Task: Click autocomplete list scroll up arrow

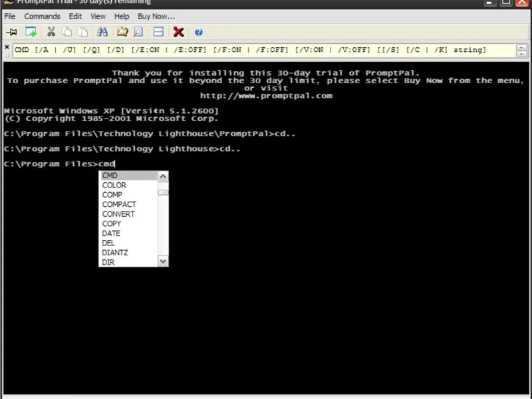Action: 163,176
